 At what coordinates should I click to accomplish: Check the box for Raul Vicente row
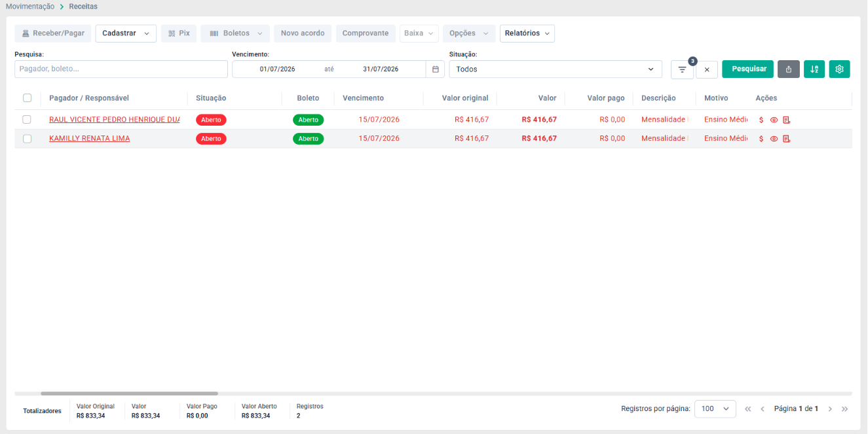coord(27,120)
